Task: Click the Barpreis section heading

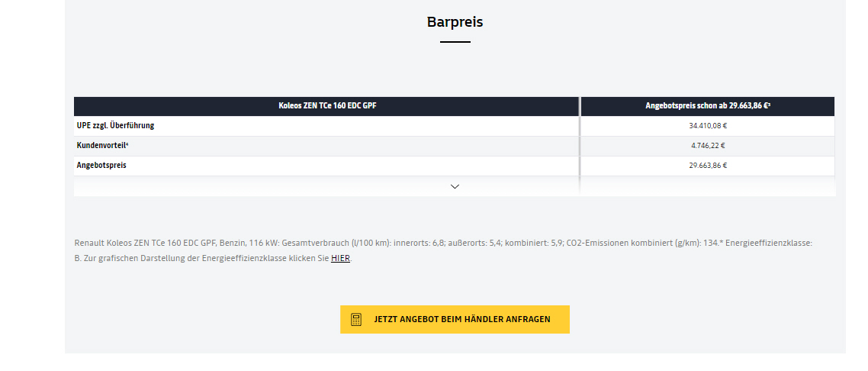Action: coord(455,22)
